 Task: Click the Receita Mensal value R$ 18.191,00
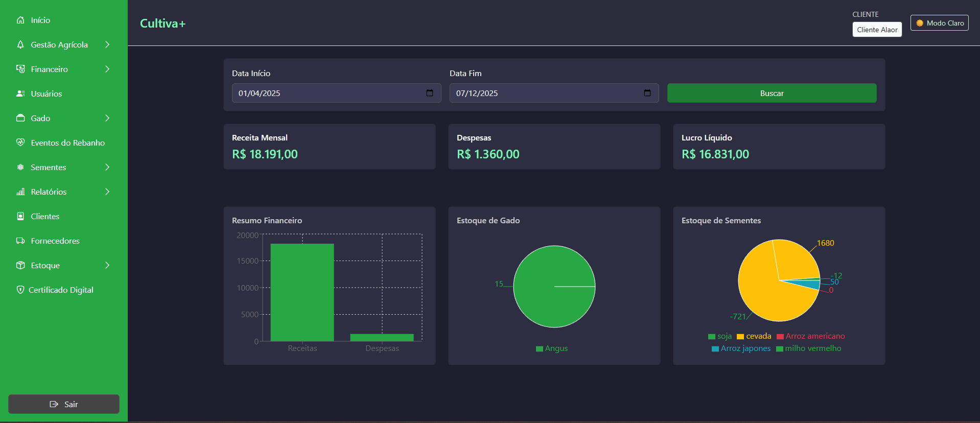265,154
